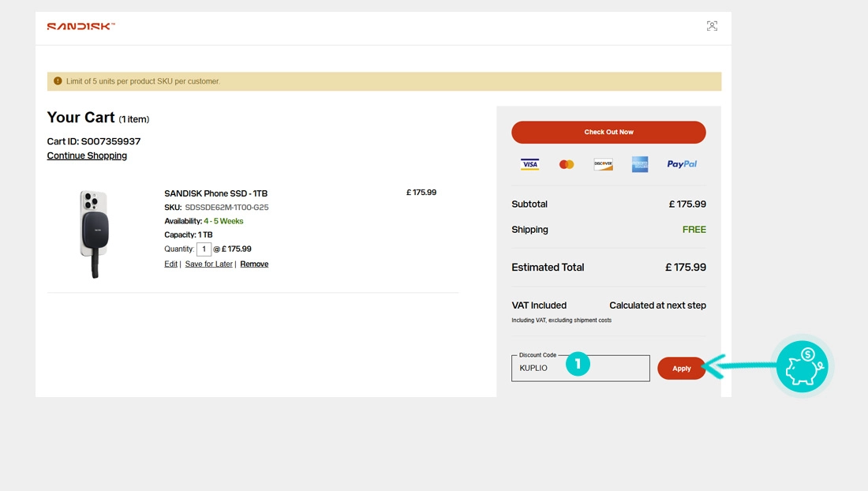Click the VAT Included label
Image resolution: width=868 pixels, height=491 pixels.
point(539,305)
